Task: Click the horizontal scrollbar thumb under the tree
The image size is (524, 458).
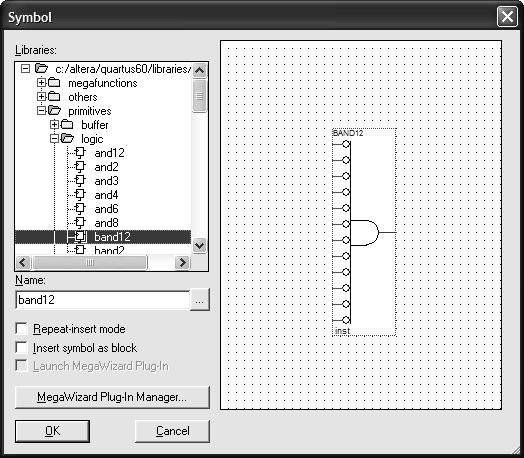Action: click(x=90, y=263)
